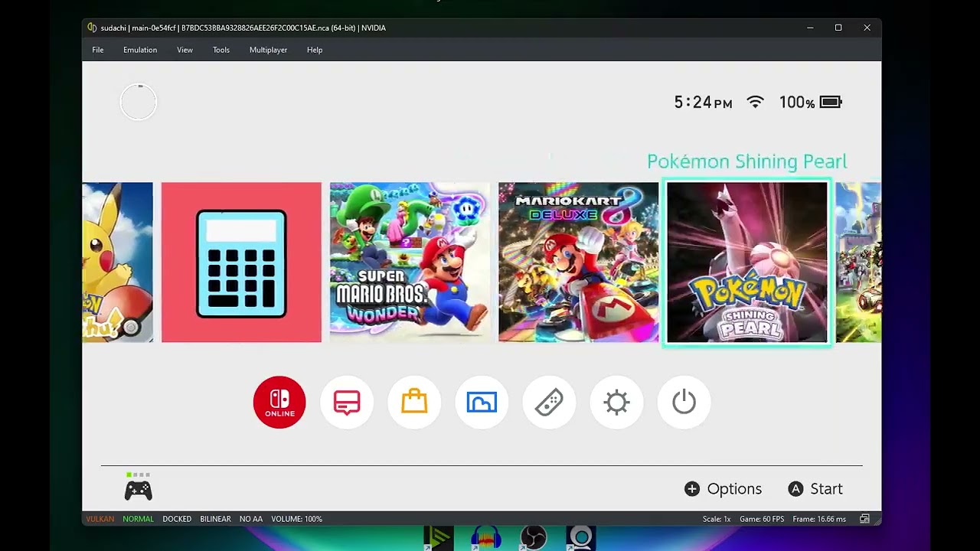Click the Wi-Fi signal icon
The image size is (980, 551).
pos(756,102)
